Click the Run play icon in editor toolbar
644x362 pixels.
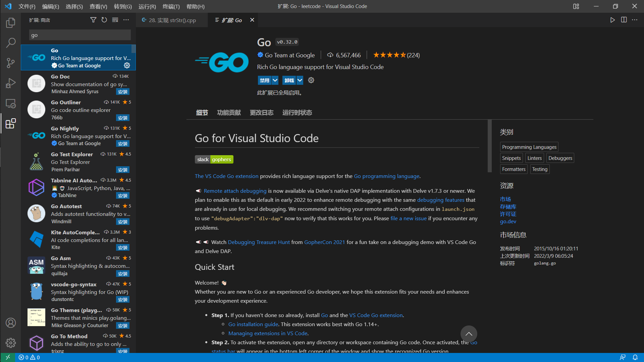(x=612, y=20)
